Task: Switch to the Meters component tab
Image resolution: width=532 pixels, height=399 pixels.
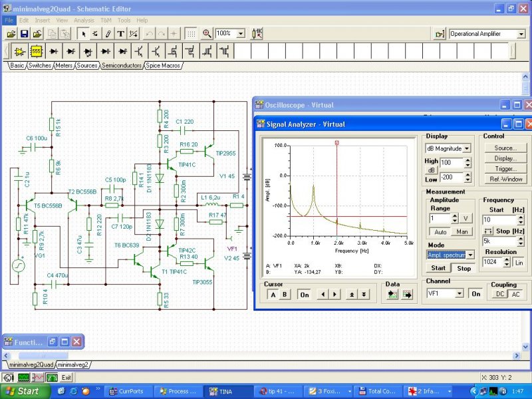Action: point(64,65)
